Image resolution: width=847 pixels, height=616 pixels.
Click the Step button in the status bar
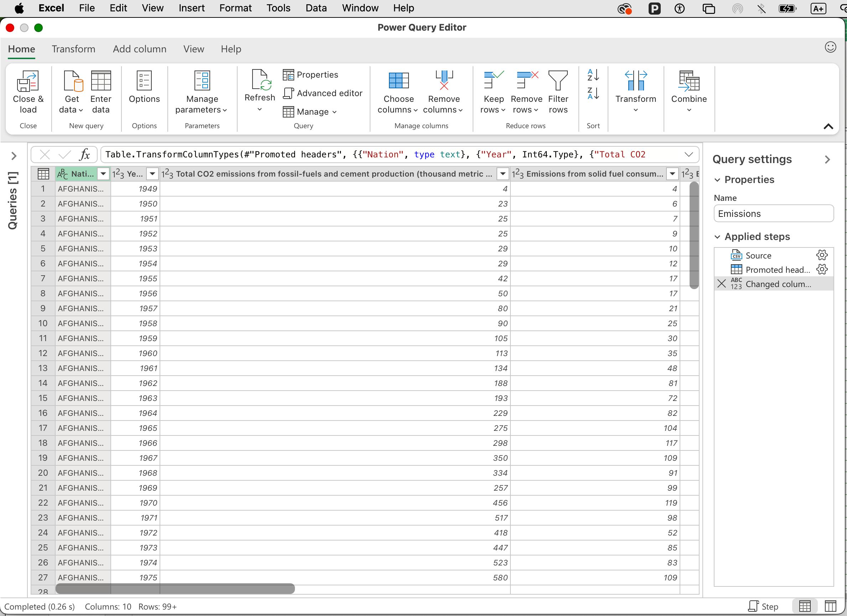tap(763, 606)
